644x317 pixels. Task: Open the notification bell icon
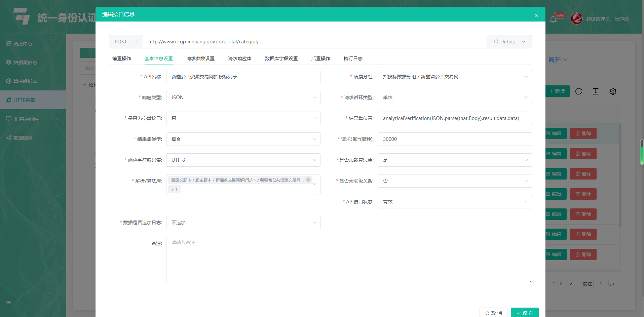click(553, 19)
